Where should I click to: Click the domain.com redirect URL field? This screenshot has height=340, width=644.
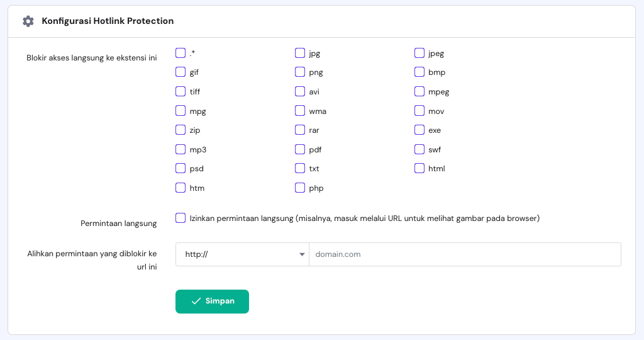464,254
